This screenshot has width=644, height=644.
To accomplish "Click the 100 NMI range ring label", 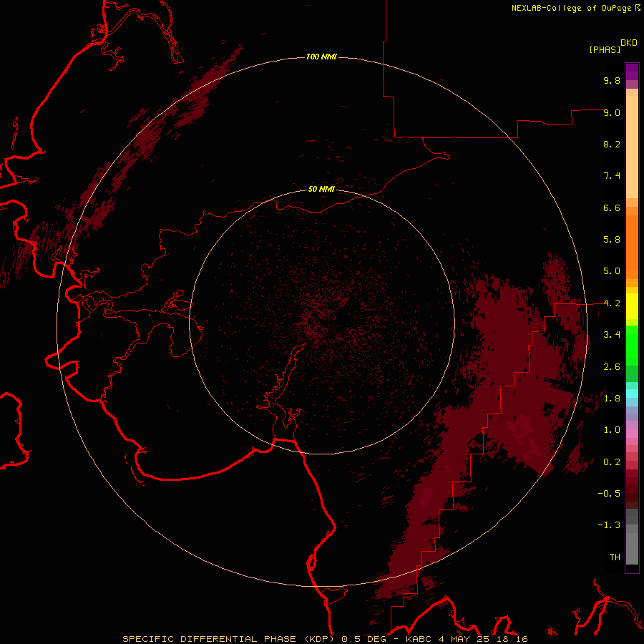I will pyautogui.click(x=321, y=57).
